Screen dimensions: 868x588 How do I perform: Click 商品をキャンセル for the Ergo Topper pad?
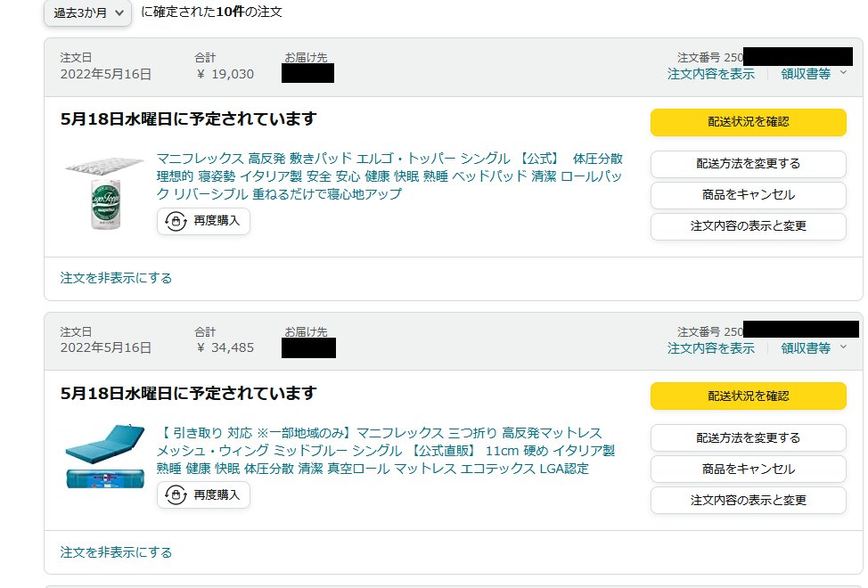tap(748, 195)
